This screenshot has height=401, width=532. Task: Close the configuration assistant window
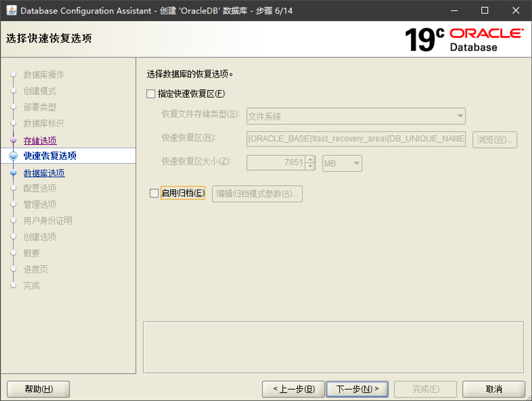[x=515, y=11]
